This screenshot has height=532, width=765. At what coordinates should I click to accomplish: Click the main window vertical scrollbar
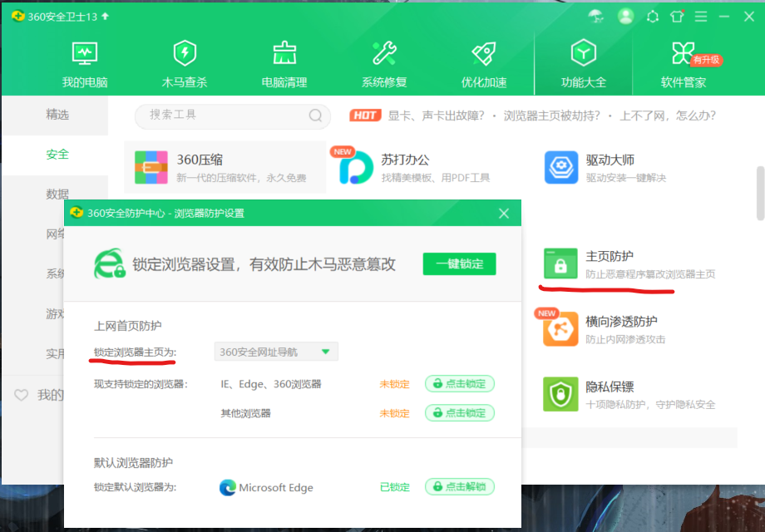pos(760,194)
